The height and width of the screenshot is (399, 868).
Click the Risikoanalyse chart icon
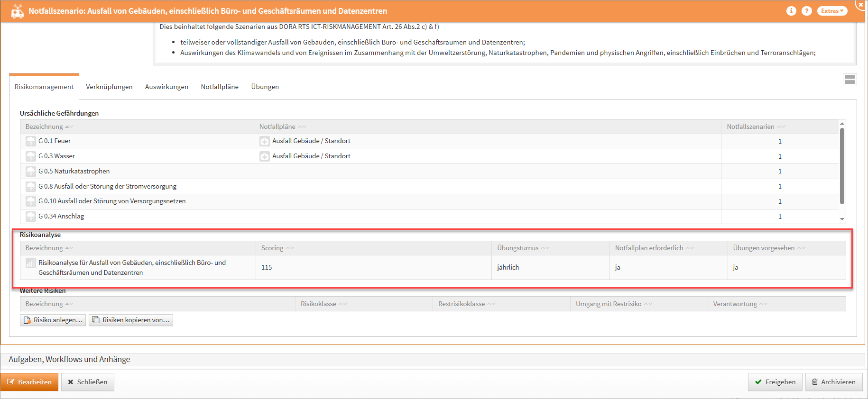point(31,263)
